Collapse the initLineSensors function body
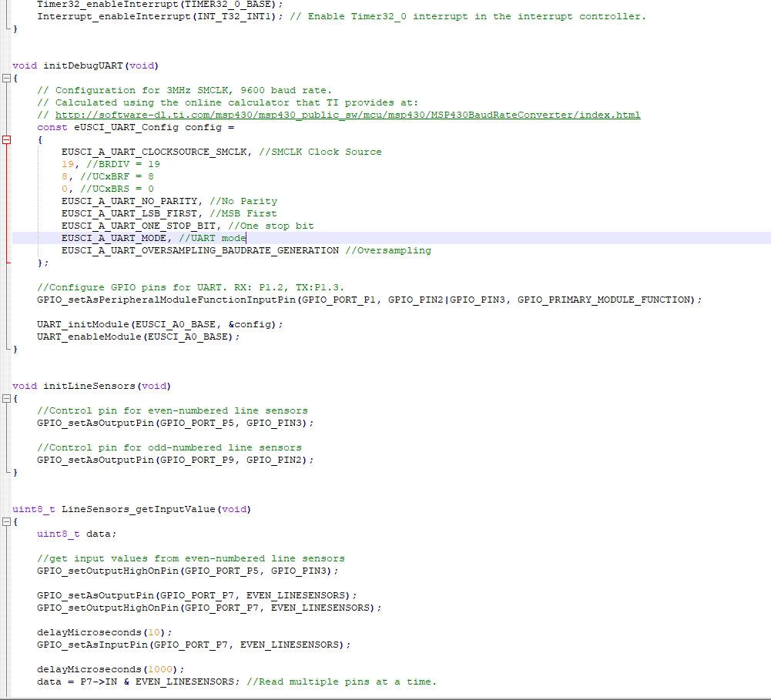Image resolution: width=771 pixels, height=700 pixels. click(x=5, y=398)
